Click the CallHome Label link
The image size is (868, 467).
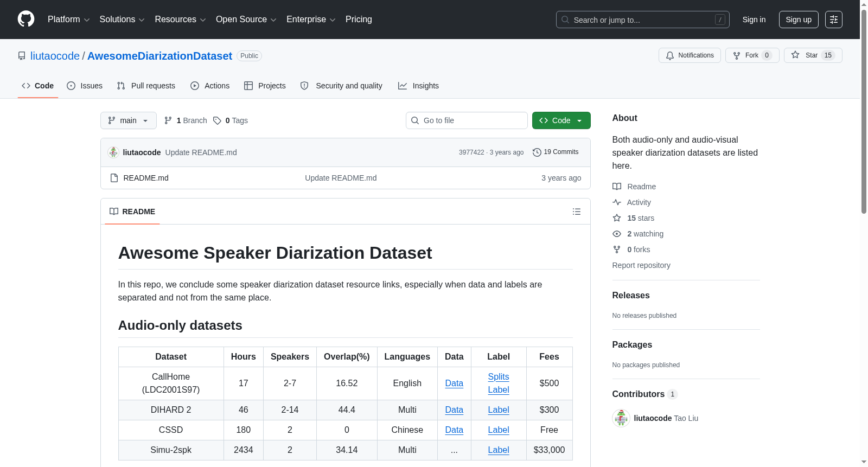(x=499, y=390)
